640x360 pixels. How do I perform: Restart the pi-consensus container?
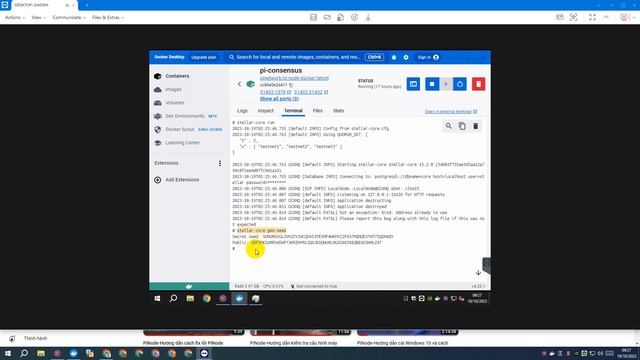tap(460, 84)
